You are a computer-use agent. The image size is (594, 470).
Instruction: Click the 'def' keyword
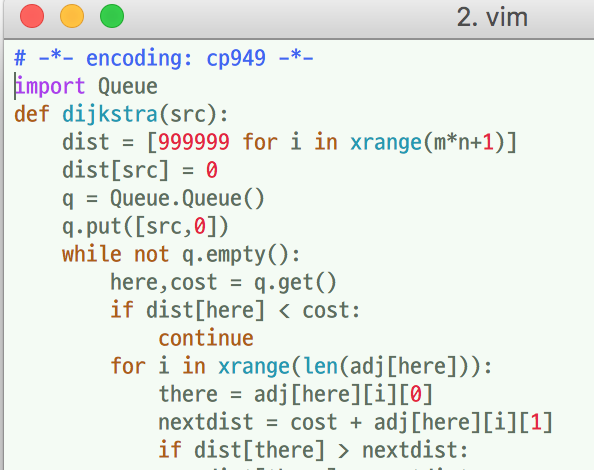(32, 114)
